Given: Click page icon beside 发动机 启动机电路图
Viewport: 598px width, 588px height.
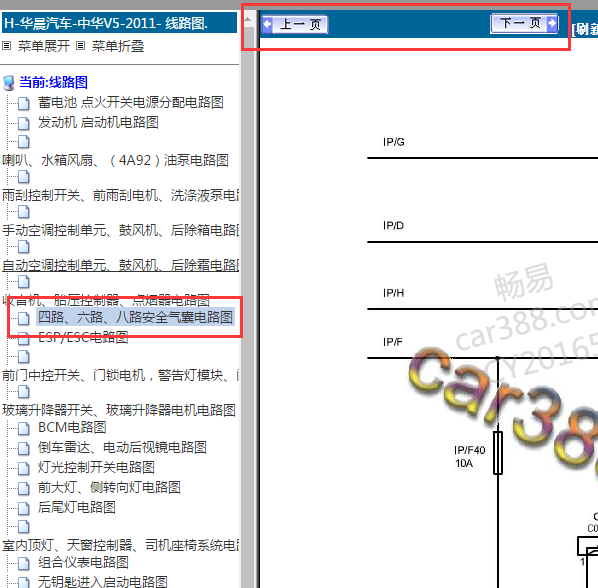Looking at the screenshot, I should (x=24, y=123).
